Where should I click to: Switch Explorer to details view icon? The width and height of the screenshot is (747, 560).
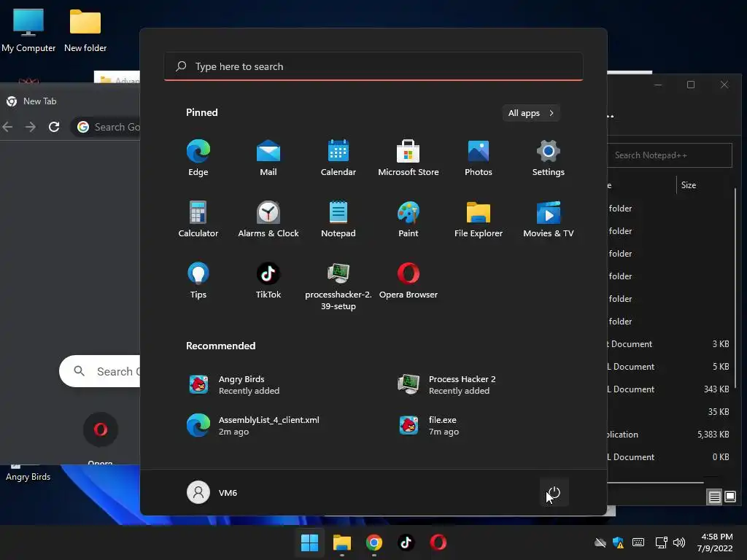(715, 497)
